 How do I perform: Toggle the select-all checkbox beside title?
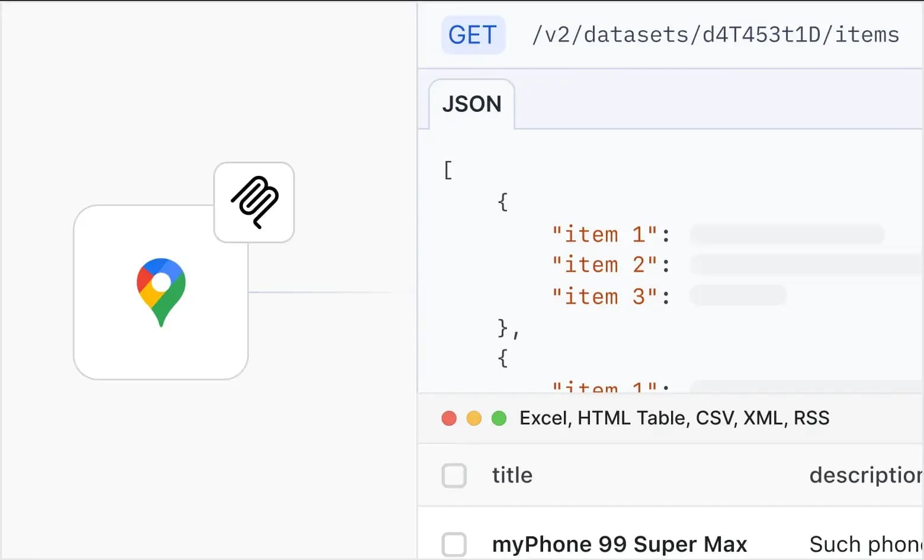coord(454,475)
